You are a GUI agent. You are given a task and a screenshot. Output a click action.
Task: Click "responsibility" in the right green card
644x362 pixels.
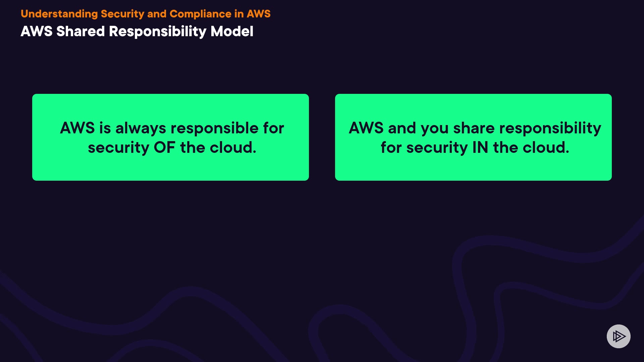coord(550,128)
